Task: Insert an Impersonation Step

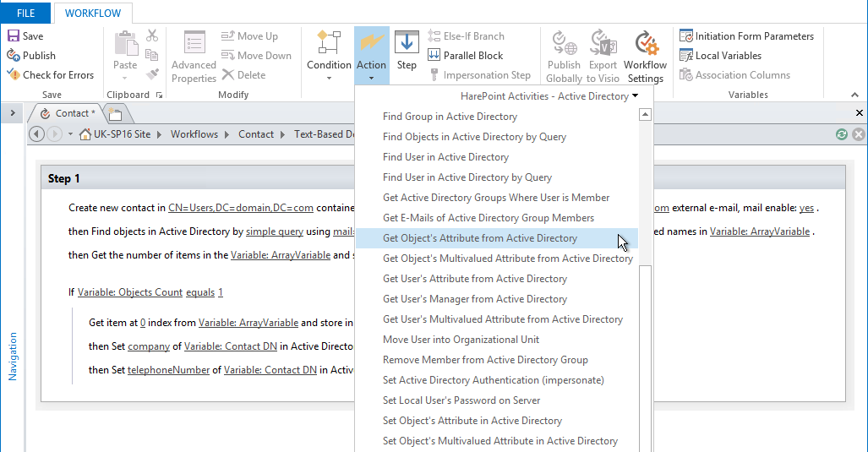Action: [479, 74]
